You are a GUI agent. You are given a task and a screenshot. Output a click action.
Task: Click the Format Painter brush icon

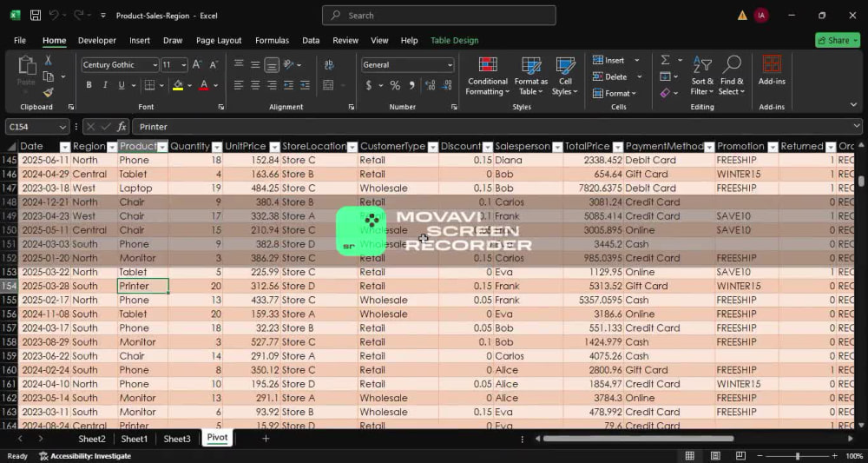(x=48, y=92)
